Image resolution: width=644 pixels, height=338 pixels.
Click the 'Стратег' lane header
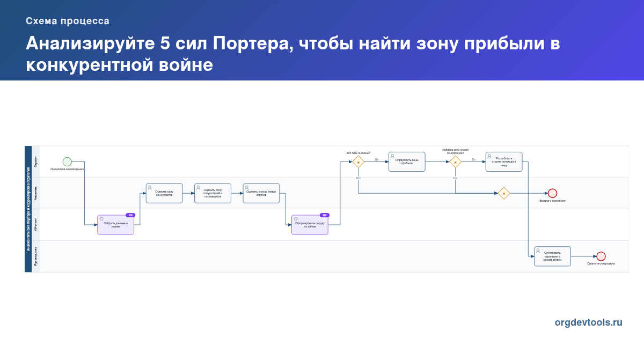[x=36, y=161]
